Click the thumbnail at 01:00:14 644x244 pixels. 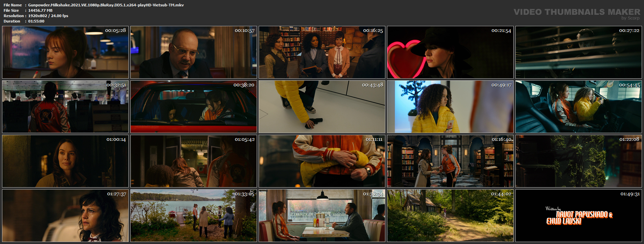pos(65,161)
